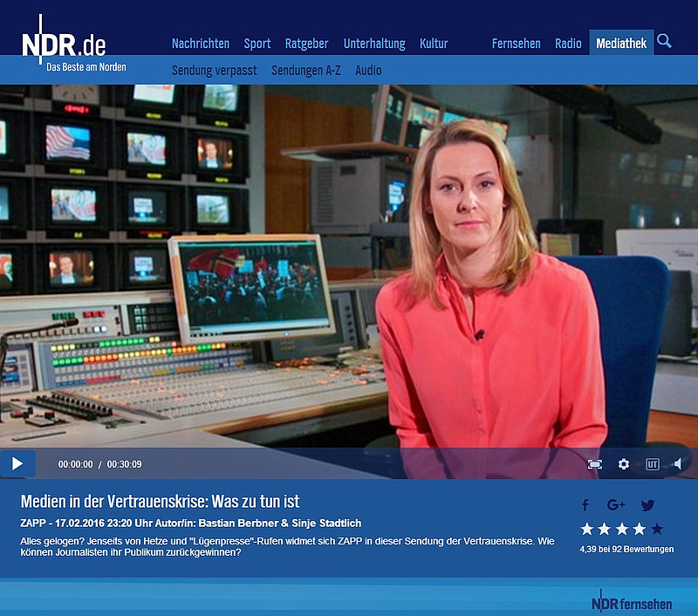Share the video on Facebook

585,505
